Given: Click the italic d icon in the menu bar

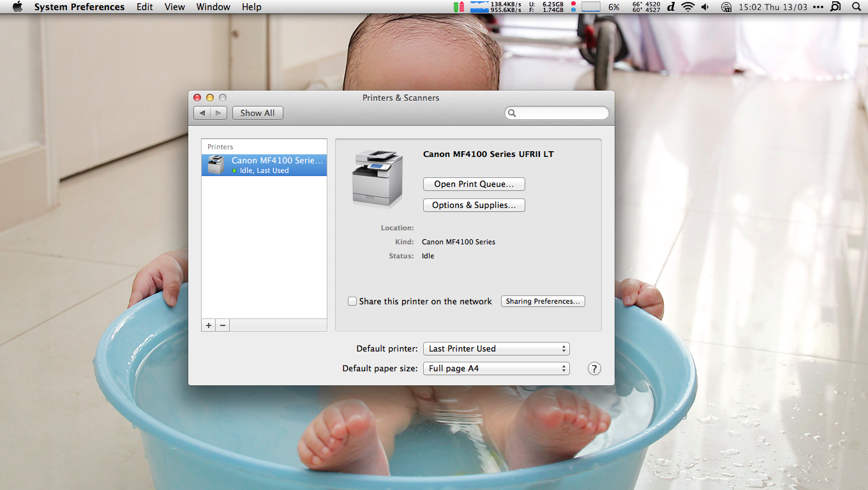Looking at the screenshot, I should 671,7.
